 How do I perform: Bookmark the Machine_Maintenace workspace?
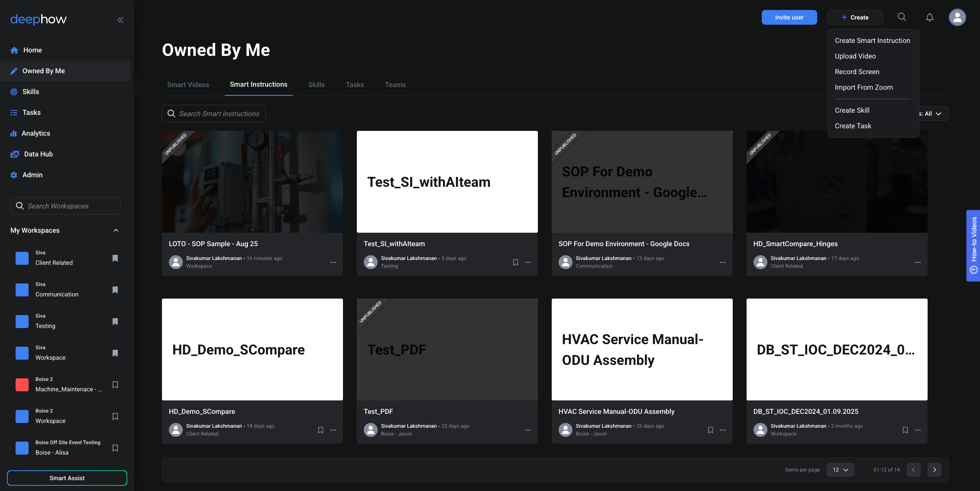click(115, 385)
